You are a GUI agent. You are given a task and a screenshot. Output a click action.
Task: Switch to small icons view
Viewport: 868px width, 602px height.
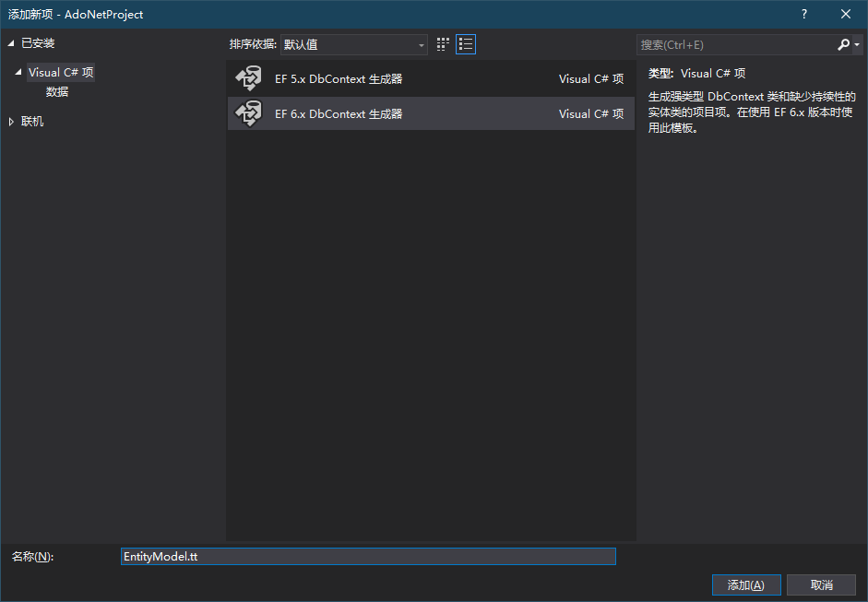click(x=444, y=44)
